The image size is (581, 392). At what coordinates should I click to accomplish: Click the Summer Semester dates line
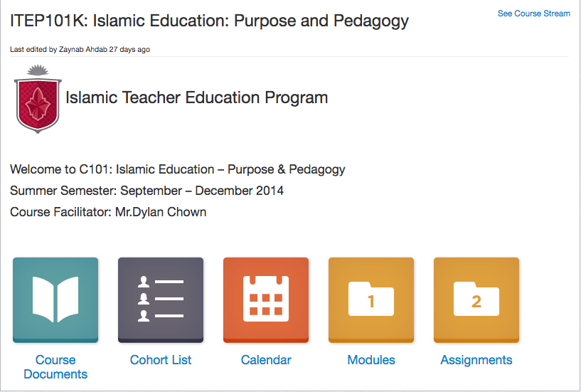[146, 191]
